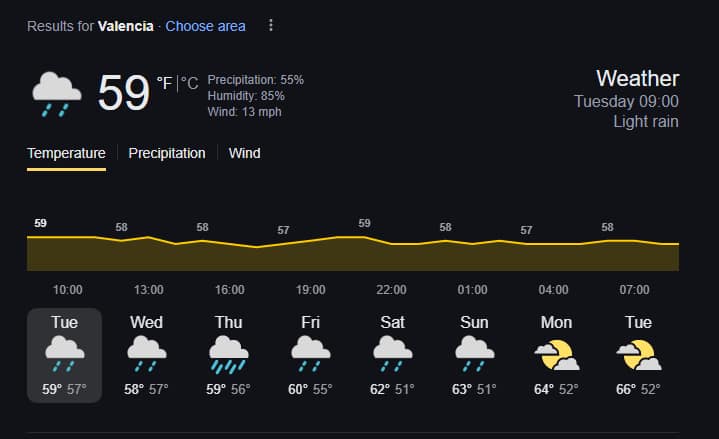Click the 04:00 time label on graph
Screen dimensions: 719x439
[x=553, y=290]
